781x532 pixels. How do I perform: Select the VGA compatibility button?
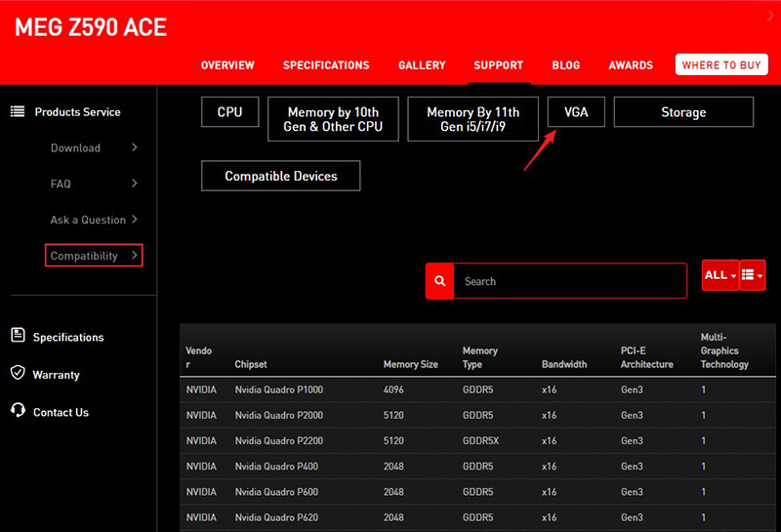pyautogui.click(x=576, y=112)
